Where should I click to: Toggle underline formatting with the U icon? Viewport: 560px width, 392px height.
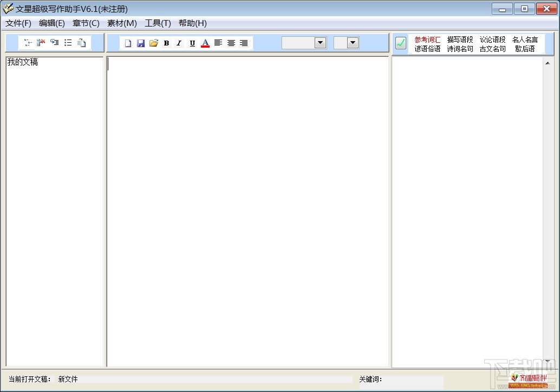coord(192,43)
